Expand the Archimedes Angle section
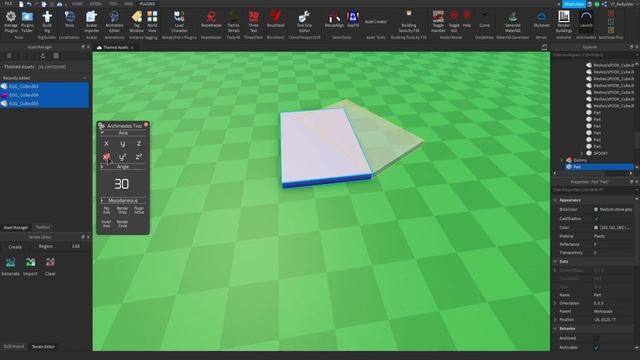Viewport: 640px width, 360px height. [x=102, y=167]
